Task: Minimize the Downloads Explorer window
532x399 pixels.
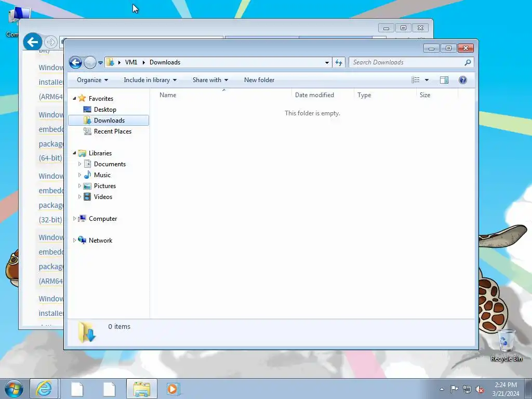Action: click(431, 48)
